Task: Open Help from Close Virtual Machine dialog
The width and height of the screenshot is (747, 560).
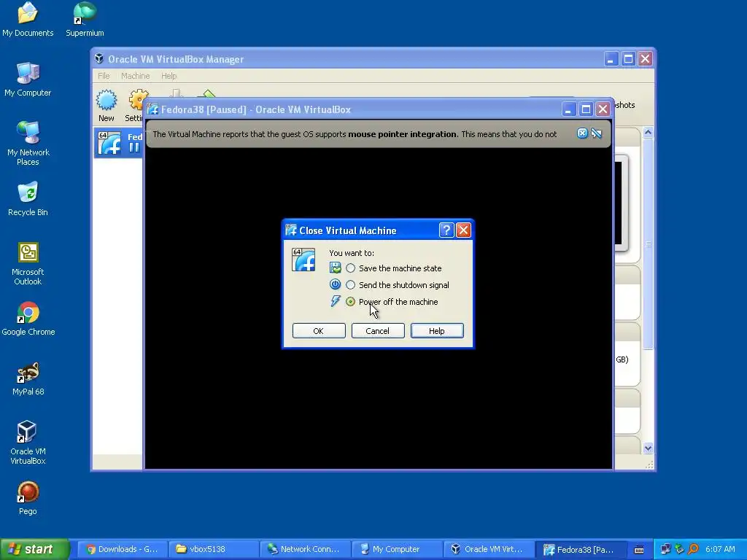Action: 437,331
